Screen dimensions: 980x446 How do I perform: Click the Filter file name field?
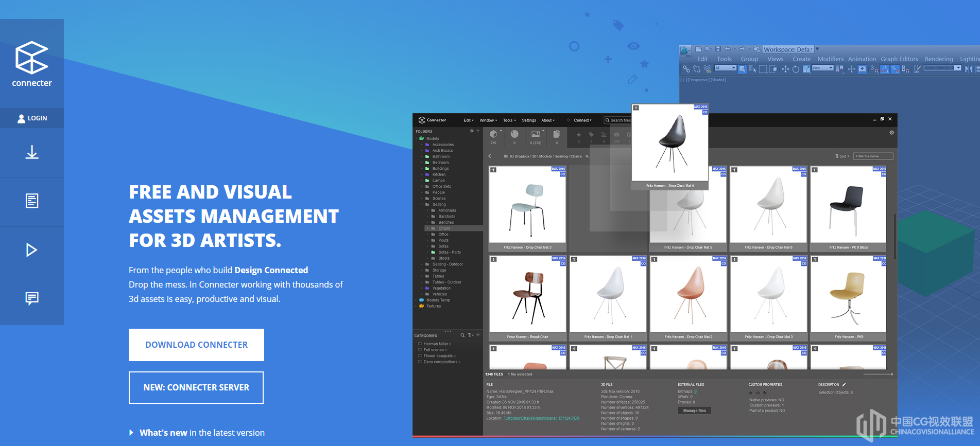[x=873, y=156]
